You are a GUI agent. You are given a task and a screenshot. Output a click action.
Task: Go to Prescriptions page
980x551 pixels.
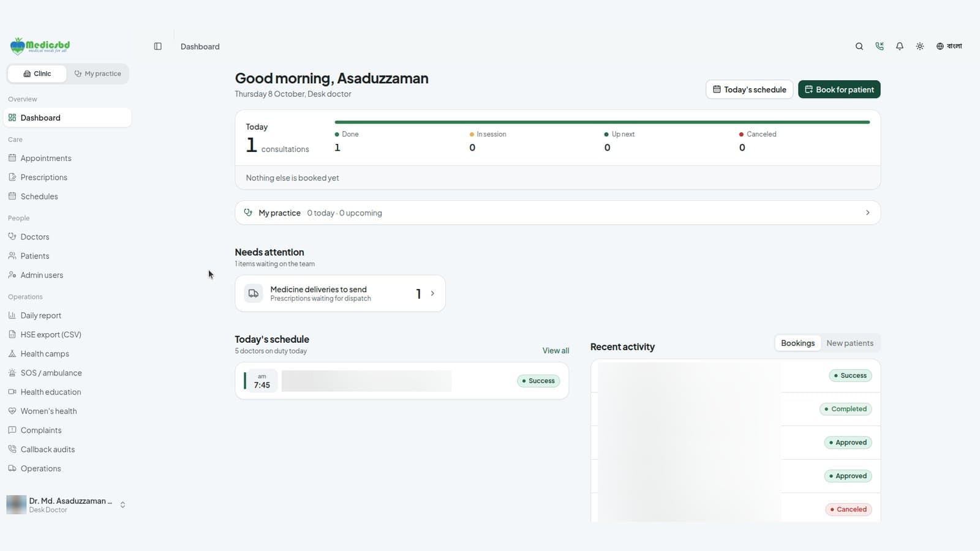[x=67, y=177]
